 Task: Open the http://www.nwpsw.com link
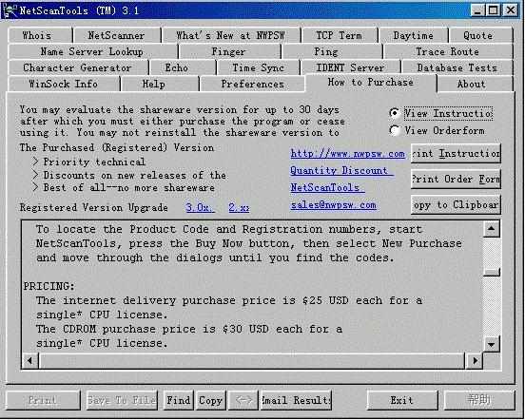pyautogui.click(x=347, y=154)
